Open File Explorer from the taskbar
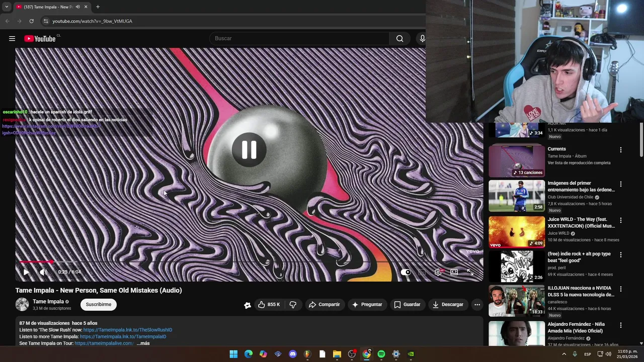The image size is (644, 362). [x=337, y=354]
